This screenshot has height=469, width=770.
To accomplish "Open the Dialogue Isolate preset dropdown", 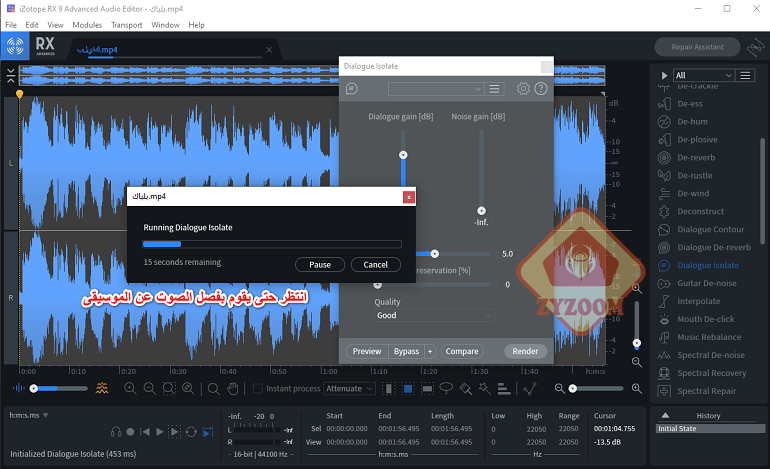I will [x=436, y=89].
